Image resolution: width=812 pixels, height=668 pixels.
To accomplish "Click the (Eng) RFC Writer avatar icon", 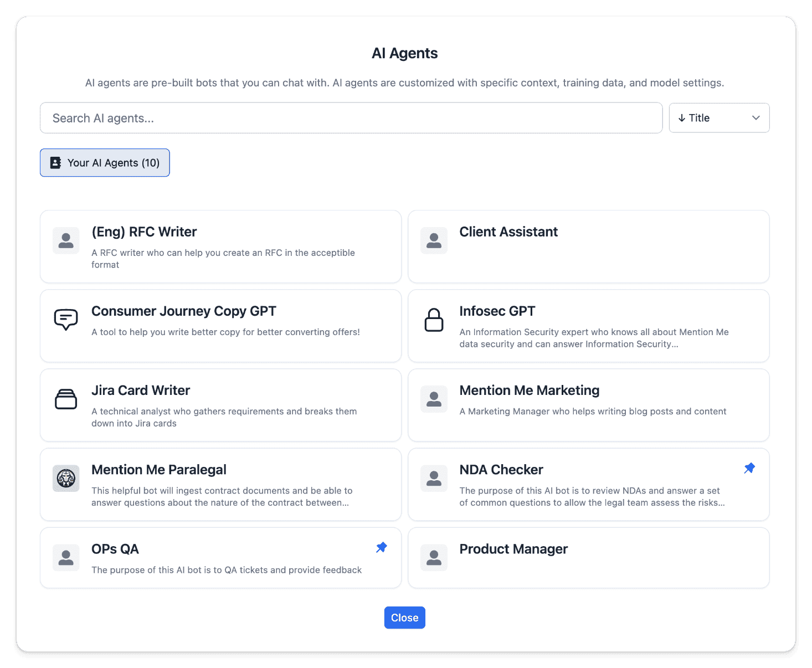I will [x=66, y=240].
